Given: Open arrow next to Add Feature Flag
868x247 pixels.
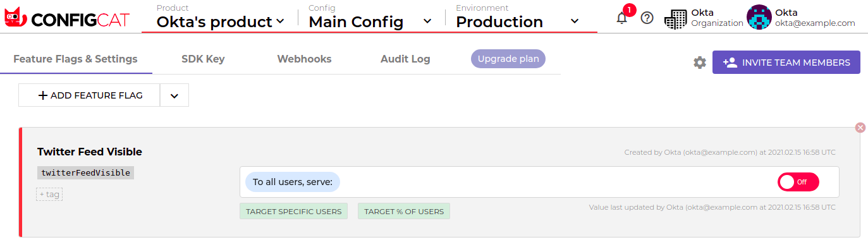Looking at the screenshot, I should pos(174,95).
